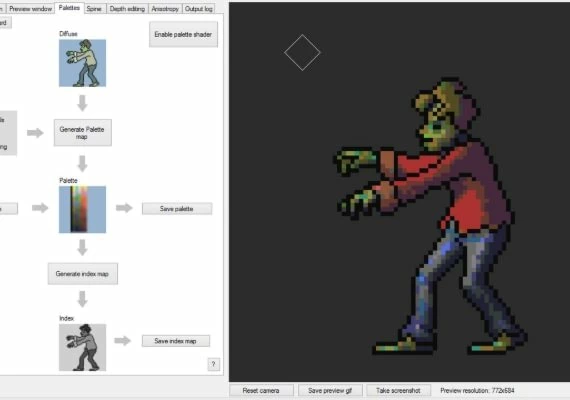The image size is (570, 400).
Task: Click down arrow below Diffuse thumbnail
Action: (x=83, y=103)
